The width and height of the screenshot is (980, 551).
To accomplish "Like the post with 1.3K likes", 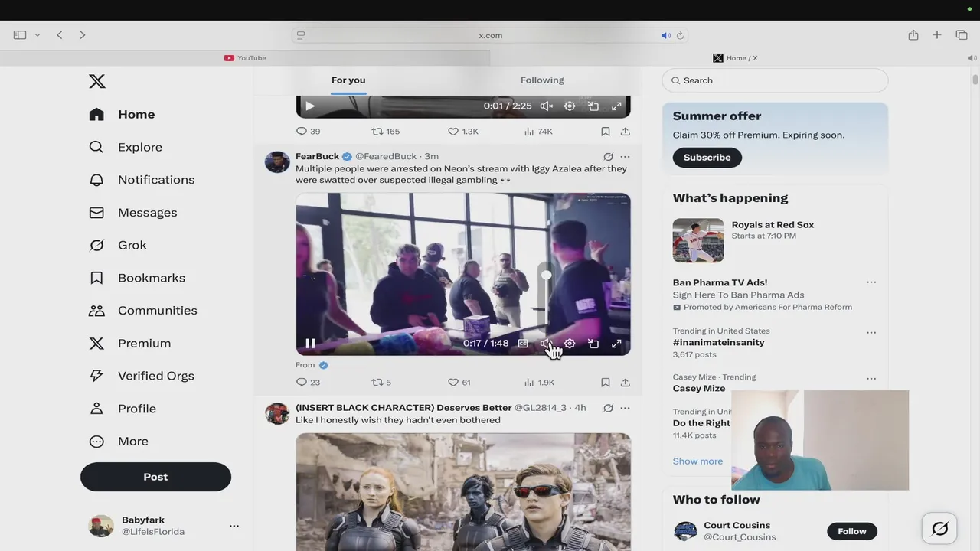I will (x=463, y=132).
